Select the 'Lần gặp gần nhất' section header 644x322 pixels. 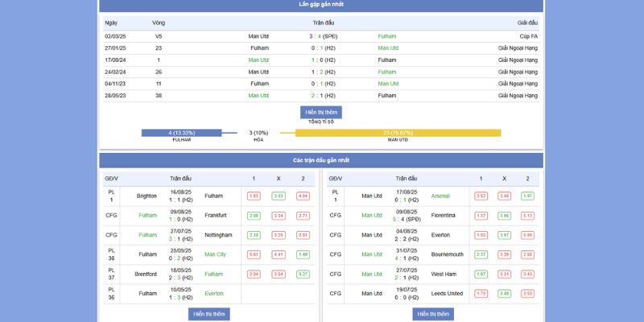tap(321, 5)
